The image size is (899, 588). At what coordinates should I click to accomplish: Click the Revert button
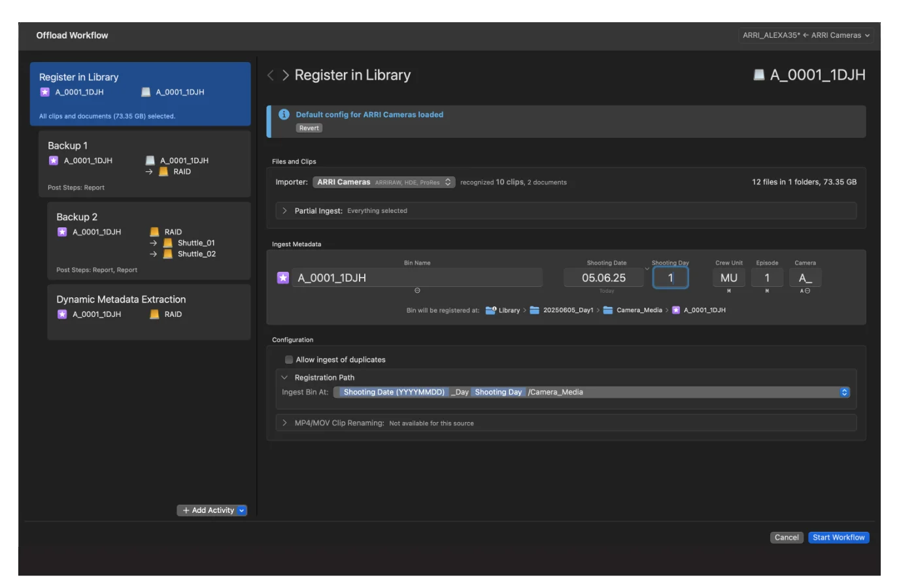point(309,128)
